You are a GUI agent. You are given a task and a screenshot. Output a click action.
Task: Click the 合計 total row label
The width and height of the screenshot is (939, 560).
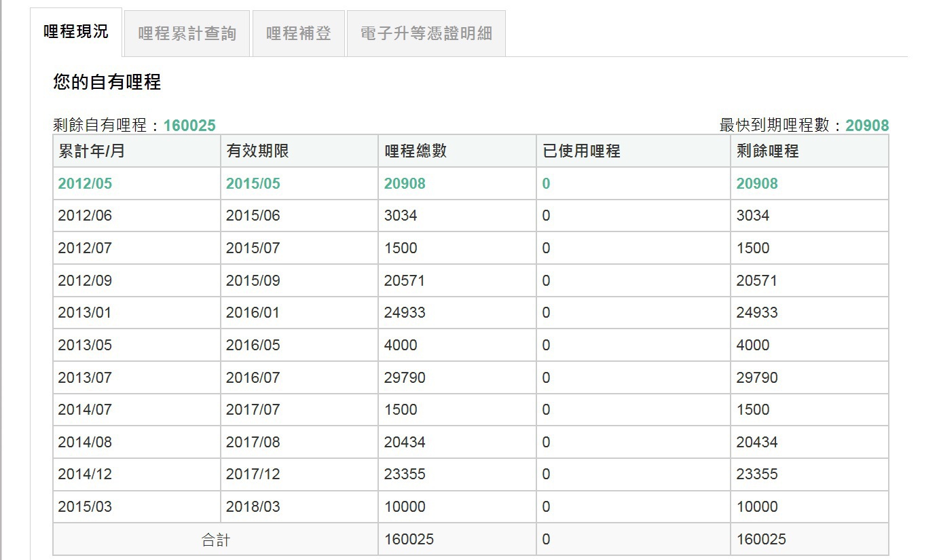[215, 540]
